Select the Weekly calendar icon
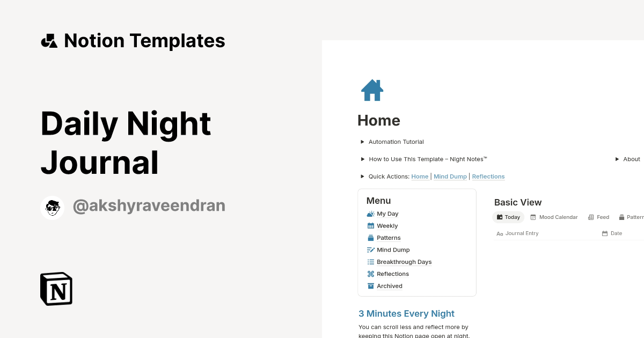 click(370, 225)
